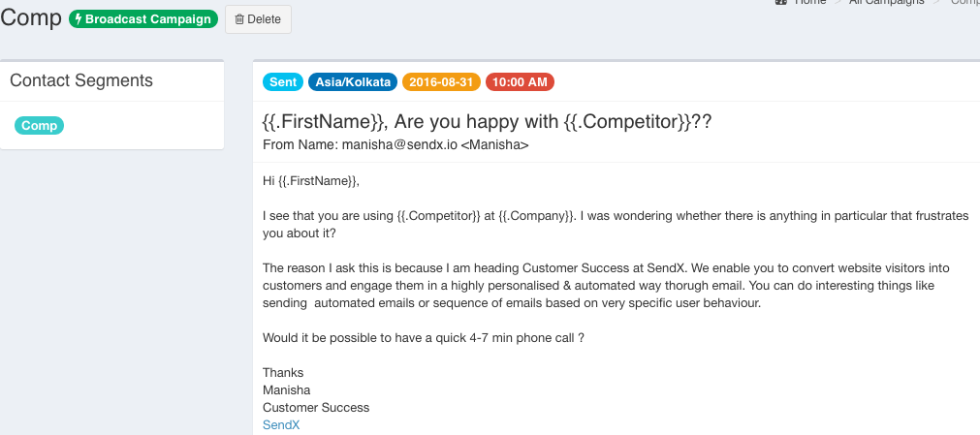
Task: Open the Home breadcrumb link
Action: [810, 2]
